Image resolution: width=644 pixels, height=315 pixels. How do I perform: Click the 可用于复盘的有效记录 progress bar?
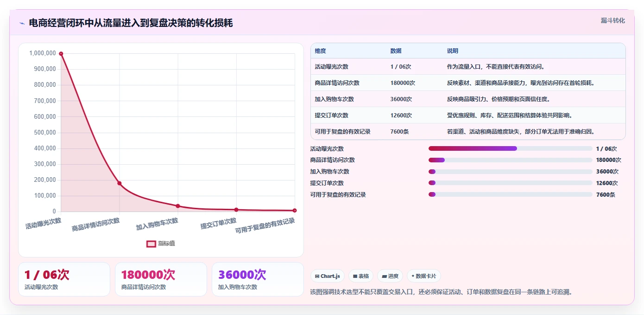(511, 194)
